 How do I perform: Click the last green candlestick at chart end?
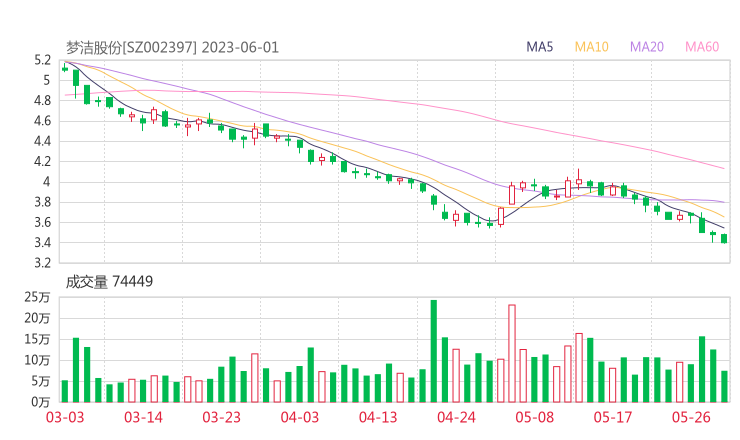(x=724, y=238)
